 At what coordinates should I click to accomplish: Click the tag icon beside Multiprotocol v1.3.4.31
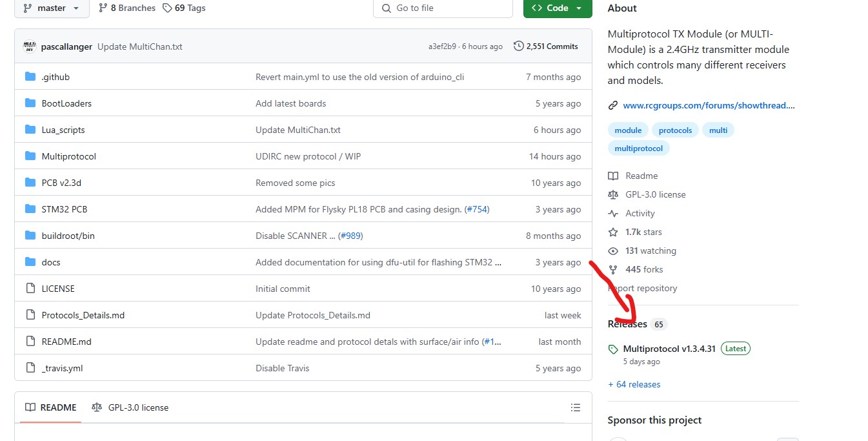(613, 349)
